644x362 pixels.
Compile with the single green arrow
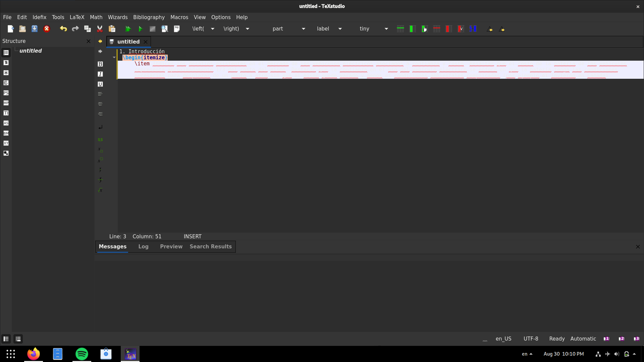tap(140, 29)
